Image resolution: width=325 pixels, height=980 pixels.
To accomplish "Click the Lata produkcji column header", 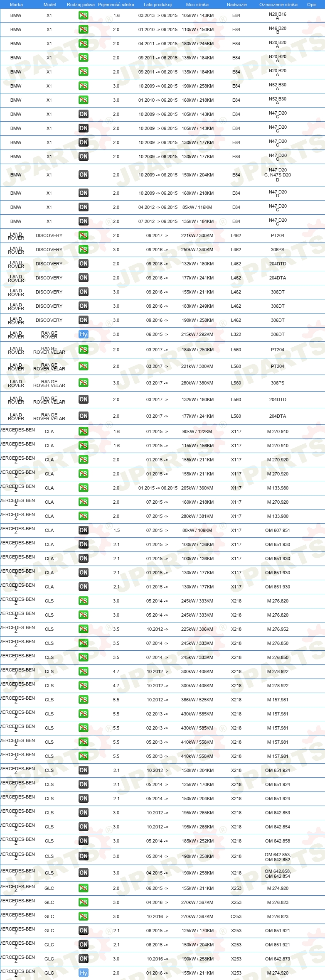I will (x=158, y=5).
